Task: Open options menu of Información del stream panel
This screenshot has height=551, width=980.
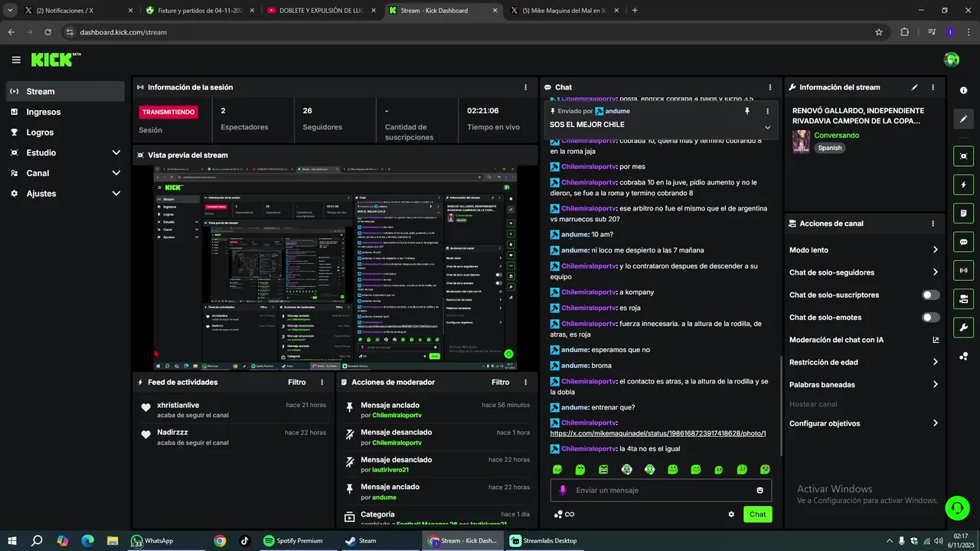Action: (933, 87)
